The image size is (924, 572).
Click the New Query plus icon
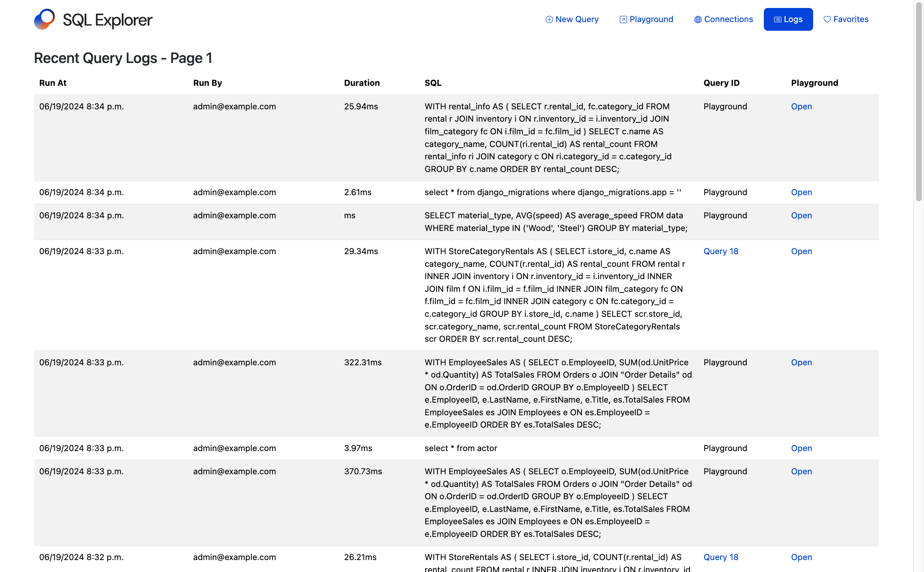[x=549, y=19]
